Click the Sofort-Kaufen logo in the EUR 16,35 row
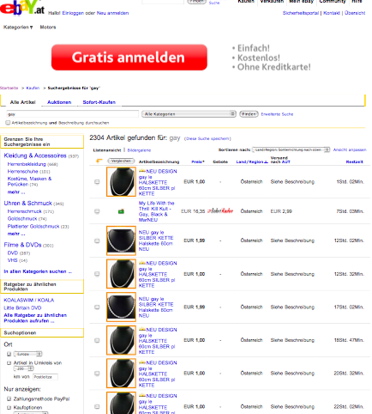 (x=220, y=211)
